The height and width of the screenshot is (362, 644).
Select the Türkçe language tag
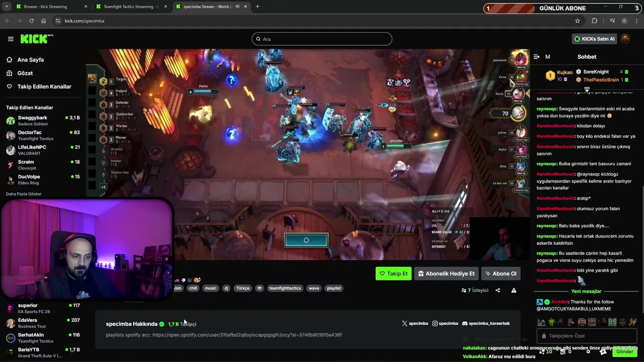243,288
